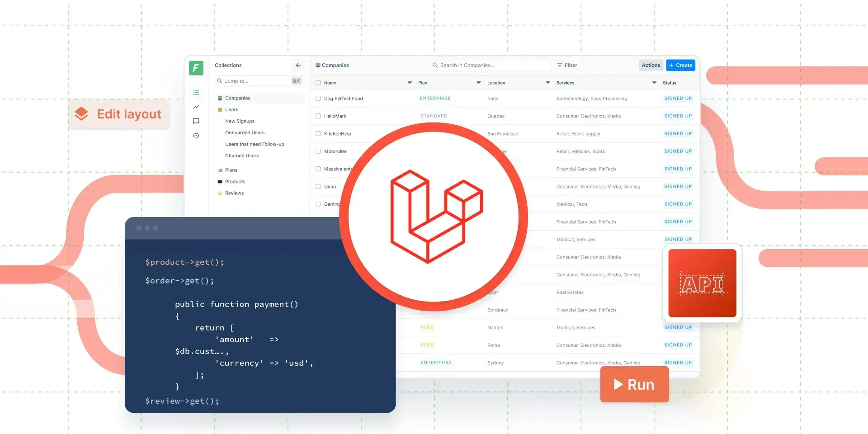868x434 pixels.
Task: Click the Jump to search field
Action: click(258, 81)
